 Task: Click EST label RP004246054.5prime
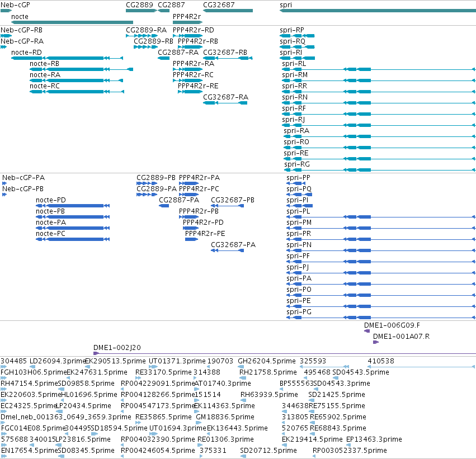(x=158, y=451)
